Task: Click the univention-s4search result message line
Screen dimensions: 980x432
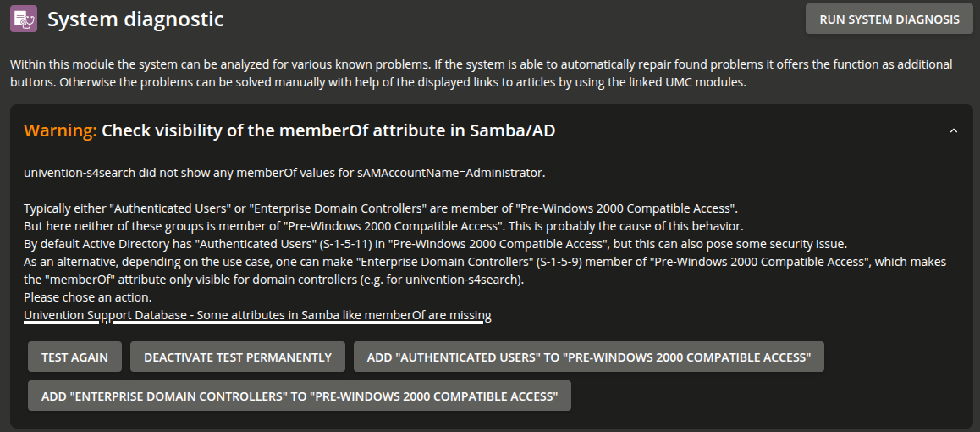Action: (284, 173)
